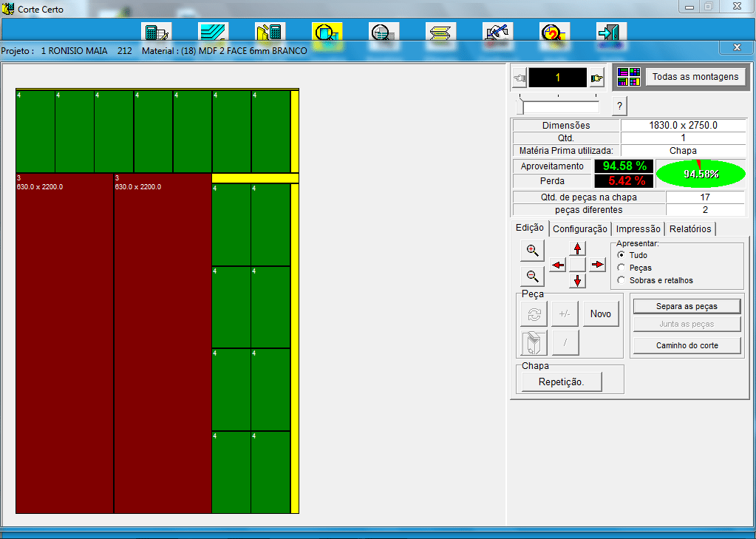Select the first dark red 630.0 x 2200.0 piece

[65, 343]
